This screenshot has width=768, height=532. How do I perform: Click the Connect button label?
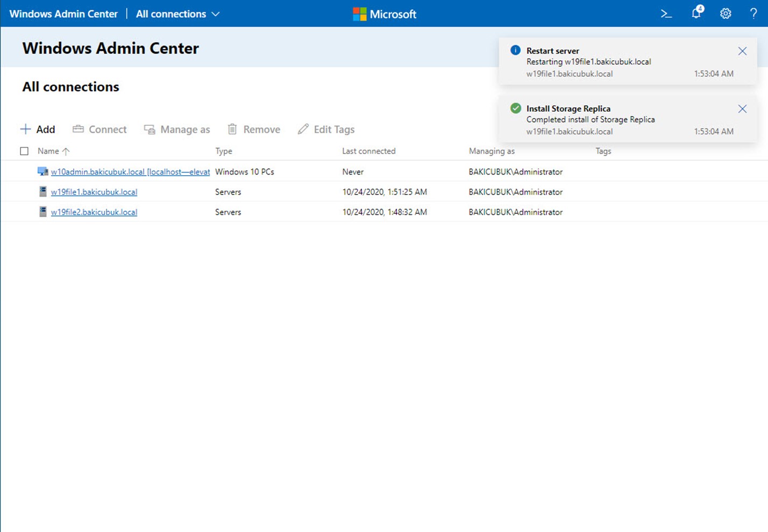pyautogui.click(x=108, y=129)
